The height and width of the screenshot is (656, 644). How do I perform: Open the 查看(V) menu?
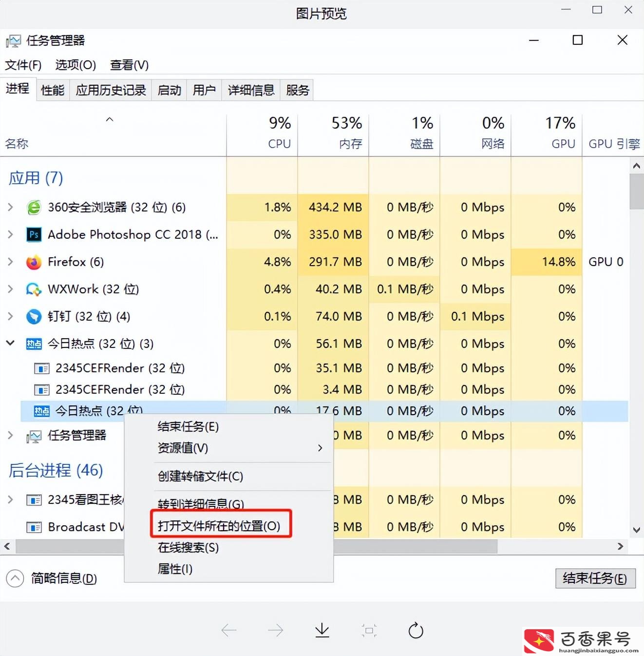(x=129, y=65)
